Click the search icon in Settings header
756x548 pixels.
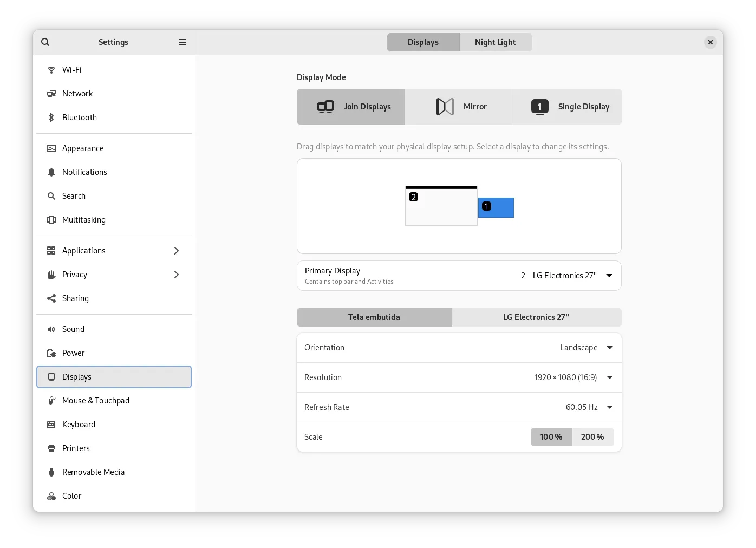click(45, 42)
